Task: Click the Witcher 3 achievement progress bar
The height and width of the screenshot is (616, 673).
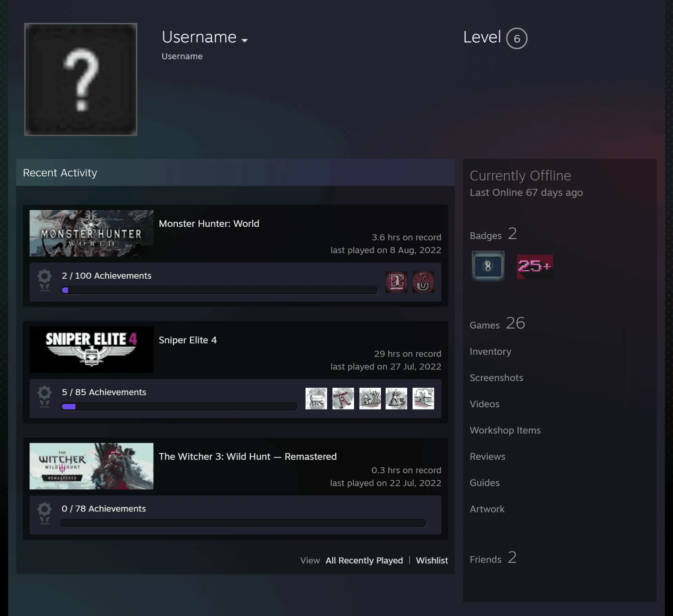Action: tap(243, 523)
